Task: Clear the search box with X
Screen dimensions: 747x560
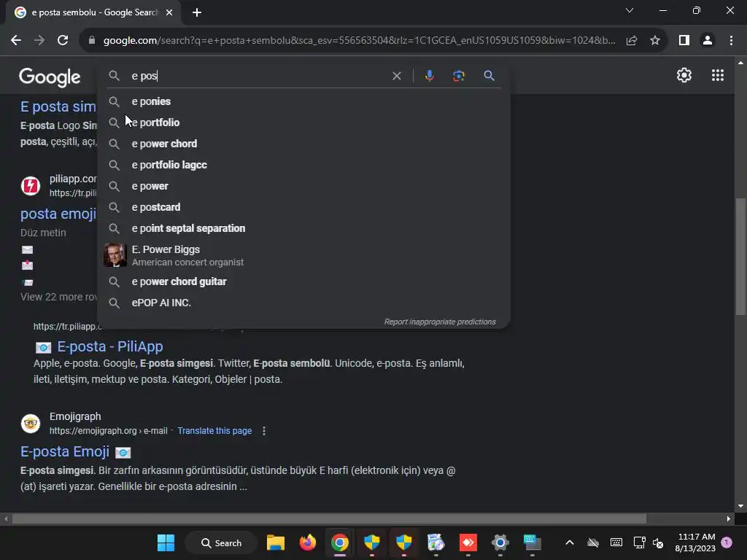Action: click(x=396, y=76)
